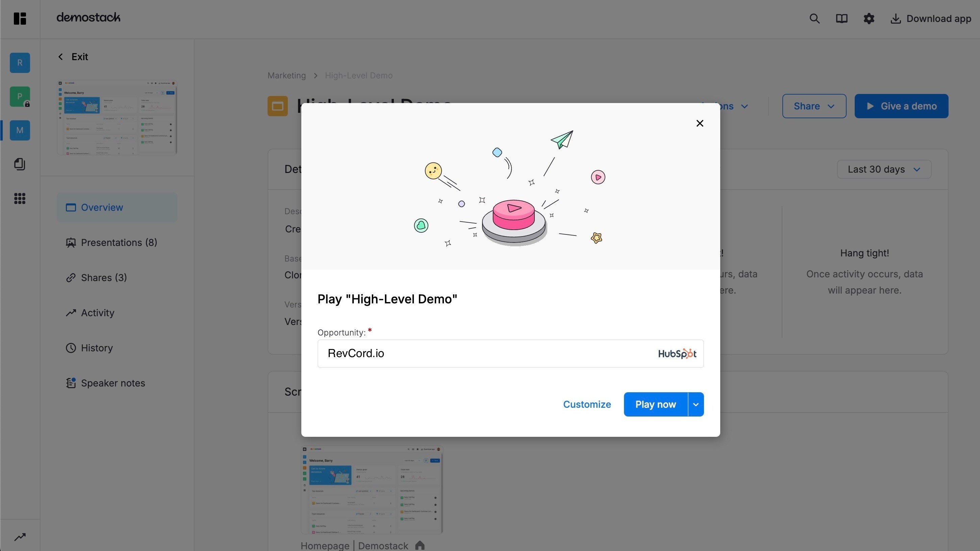Expand the Share dropdown
Image resolution: width=980 pixels, height=551 pixels.
814,106
